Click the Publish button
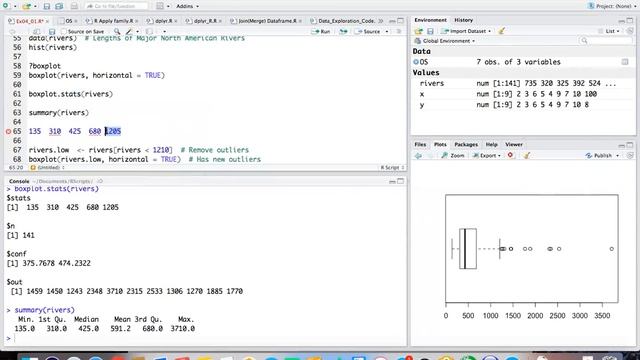This screenshot has height=360, width=640. pos(598,156)
